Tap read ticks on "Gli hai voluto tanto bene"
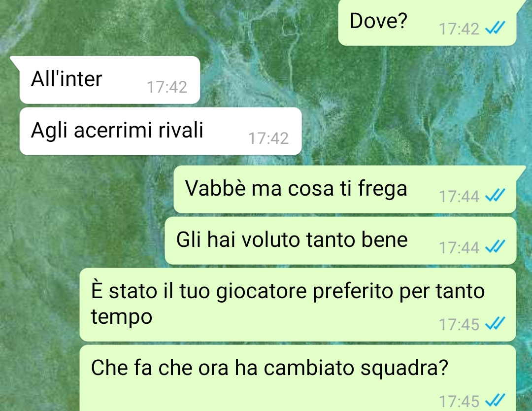Screen dimensions: 532x411 (x=495, y=246)
